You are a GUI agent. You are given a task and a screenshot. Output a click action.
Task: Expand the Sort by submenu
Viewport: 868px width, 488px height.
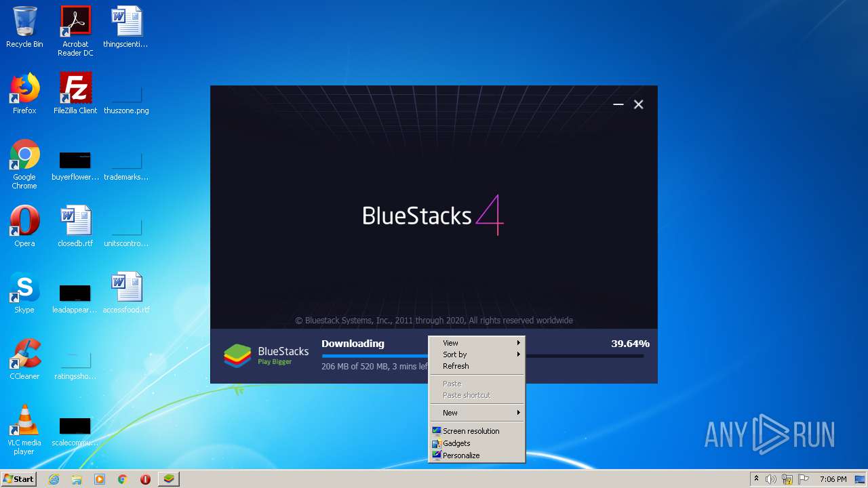[x=477, y=354]
